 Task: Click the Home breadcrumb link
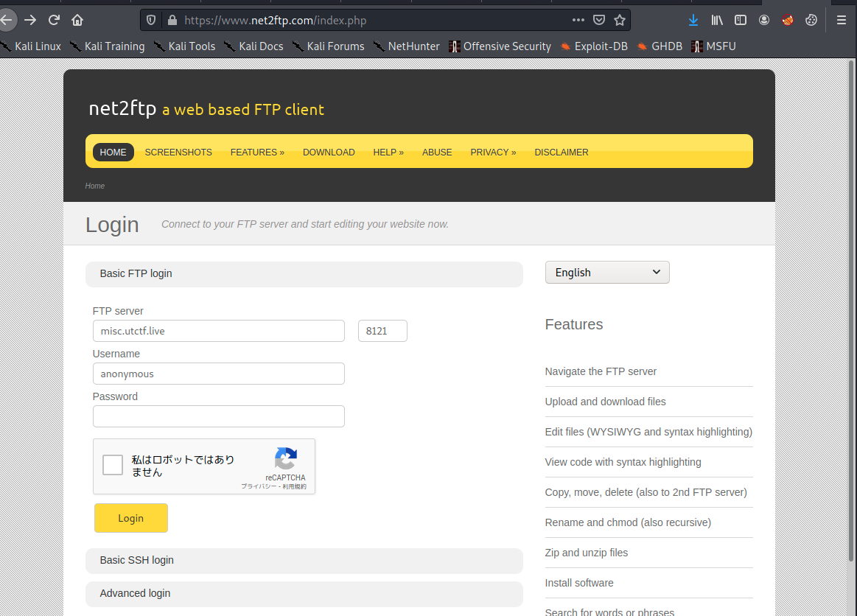(x=94, y=186)
